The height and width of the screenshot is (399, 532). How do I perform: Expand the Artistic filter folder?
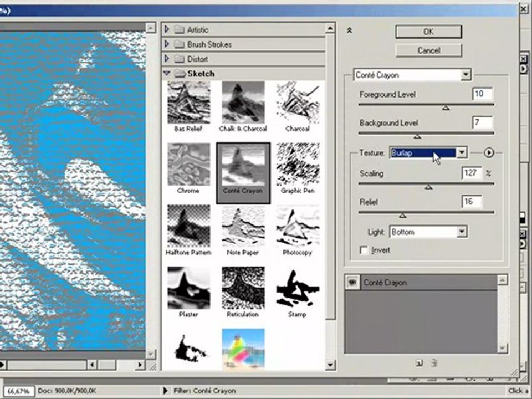pyautogui.click(x=167, y=30)
